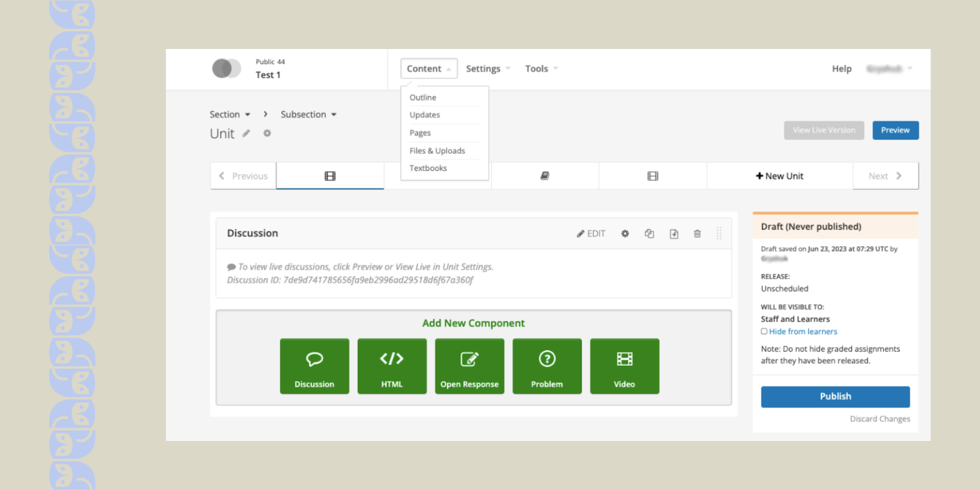The image size is (980, 490).
Task: Select the book unit tab icon
Action: click(545, 176)
